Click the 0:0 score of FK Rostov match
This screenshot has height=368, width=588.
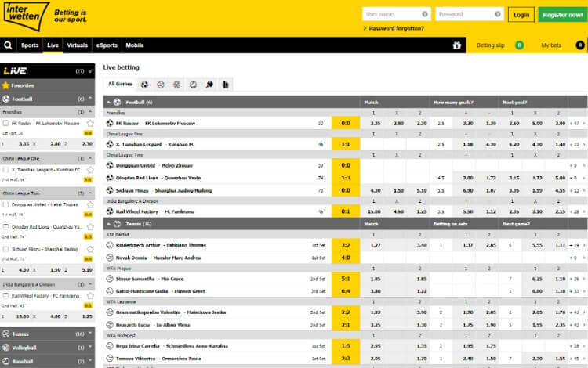(x=346, y=123)
